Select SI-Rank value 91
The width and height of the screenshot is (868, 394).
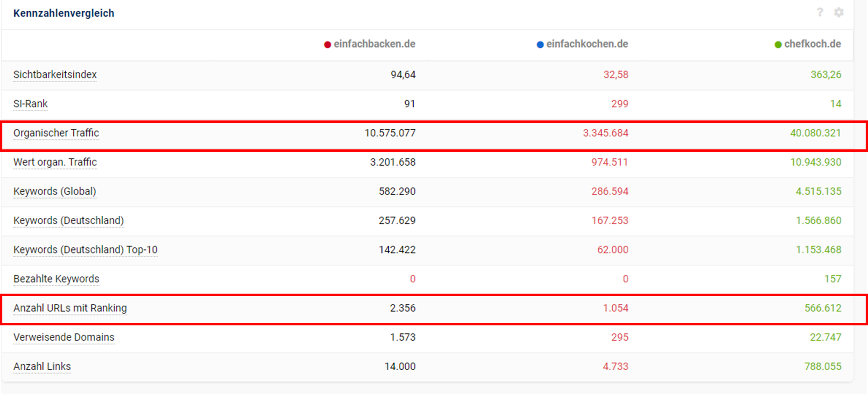(409, 104)
